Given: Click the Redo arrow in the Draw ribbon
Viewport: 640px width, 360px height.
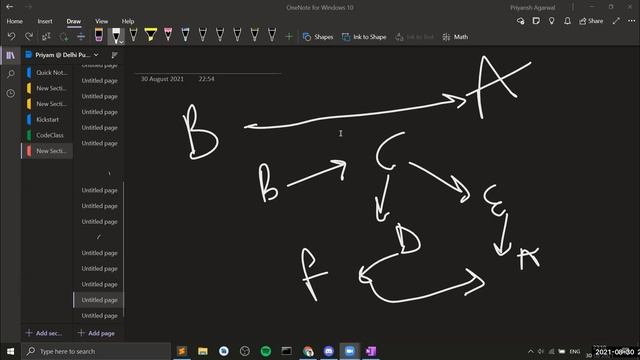Looking at the screenshot, I should point(29,37).
